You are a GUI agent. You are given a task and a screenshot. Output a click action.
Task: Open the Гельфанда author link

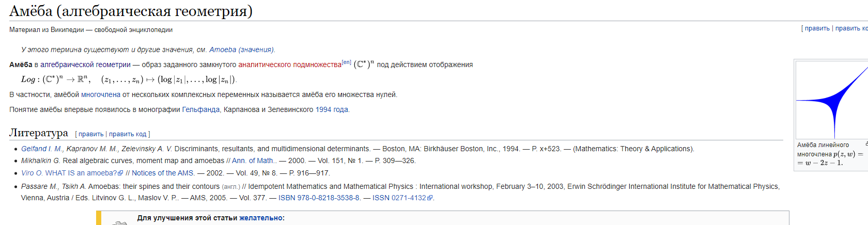(x=200, y=109)
